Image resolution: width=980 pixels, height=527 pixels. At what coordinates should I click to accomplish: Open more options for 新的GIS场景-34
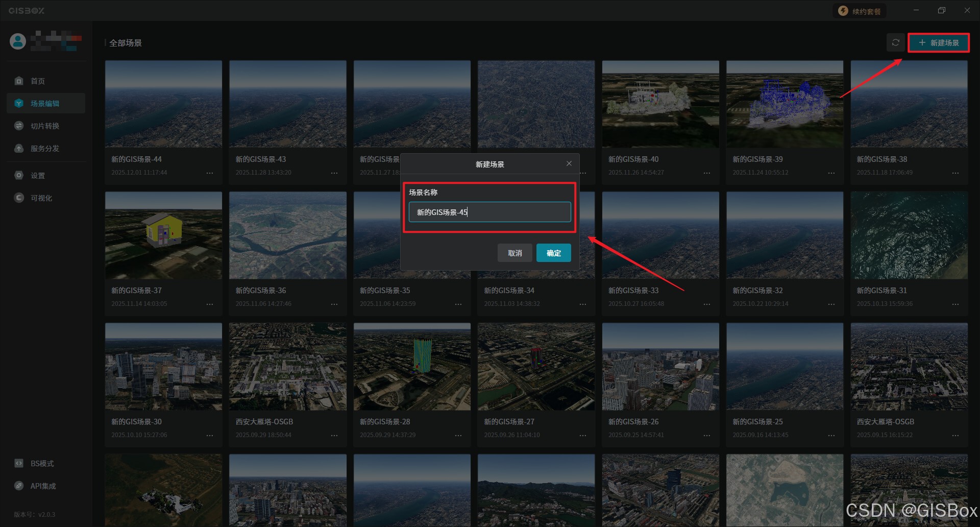click(x=583, y=304)
